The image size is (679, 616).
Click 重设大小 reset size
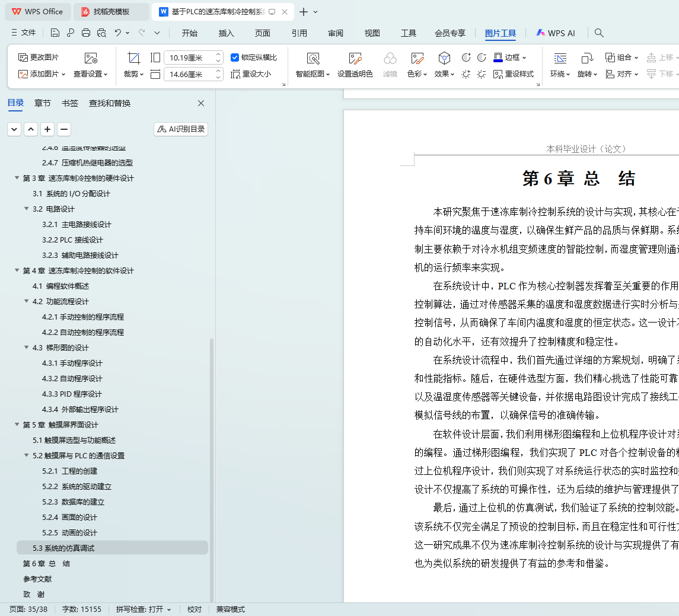(251, 75)
